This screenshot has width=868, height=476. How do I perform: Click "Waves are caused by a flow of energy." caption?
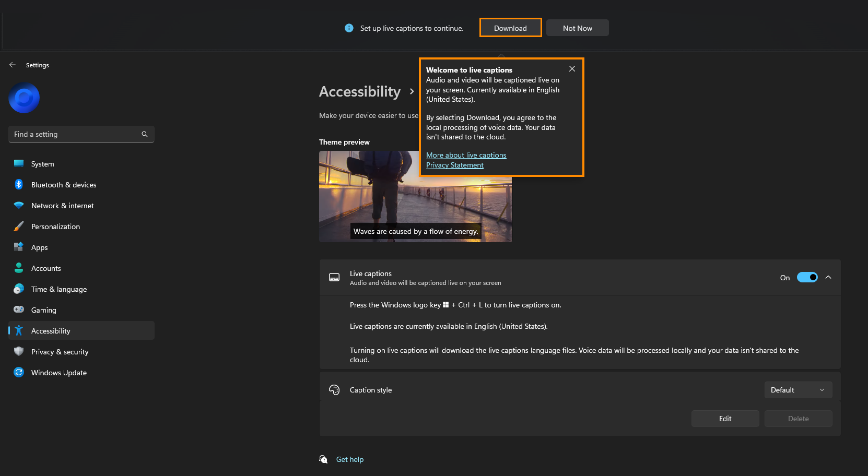415,231
